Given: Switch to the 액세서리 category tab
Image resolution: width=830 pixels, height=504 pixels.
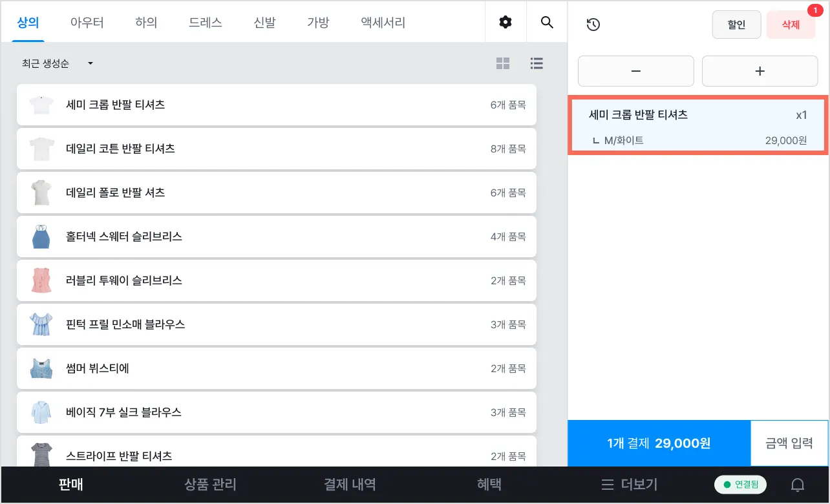Looking at the screenshot, I should point(383,23).
